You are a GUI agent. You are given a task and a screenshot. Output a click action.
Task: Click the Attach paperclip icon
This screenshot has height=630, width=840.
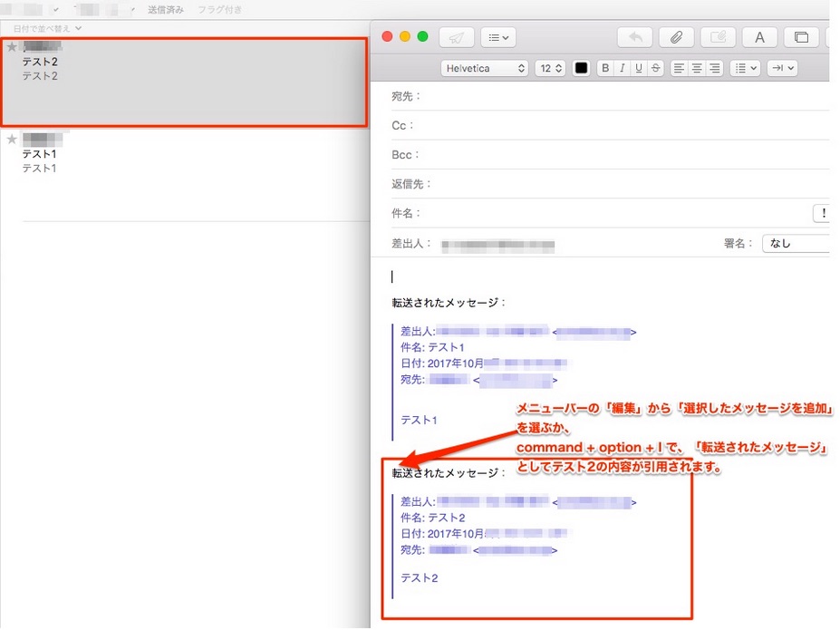click(676, 37)
